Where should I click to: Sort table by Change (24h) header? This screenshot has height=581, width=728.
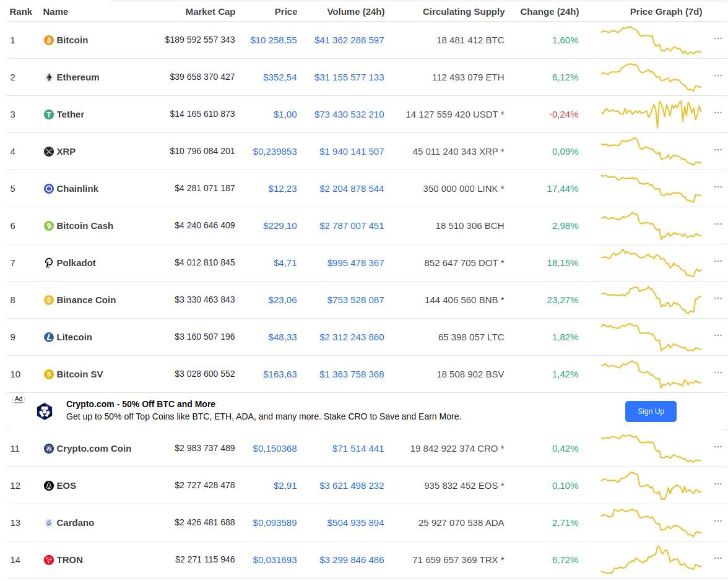(549, 12)
